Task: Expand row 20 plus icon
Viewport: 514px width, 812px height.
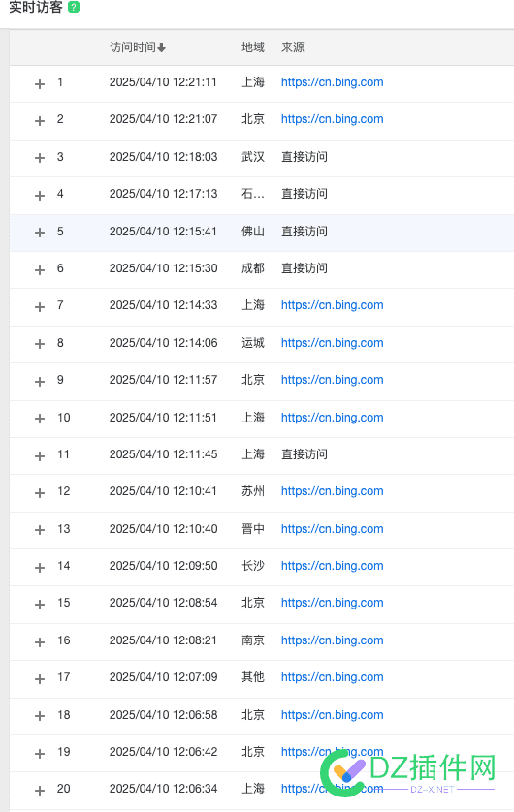Action: pyautogui.click(x=40, y=791)
